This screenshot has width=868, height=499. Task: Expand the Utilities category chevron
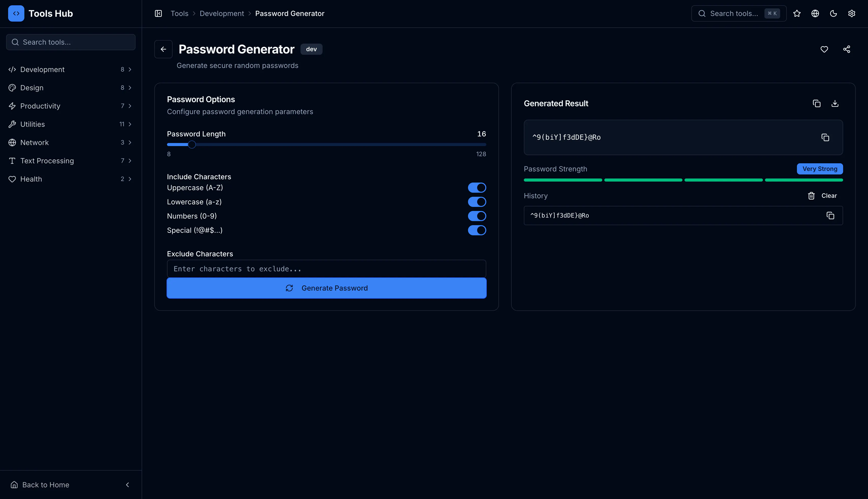tap(130, 124)
